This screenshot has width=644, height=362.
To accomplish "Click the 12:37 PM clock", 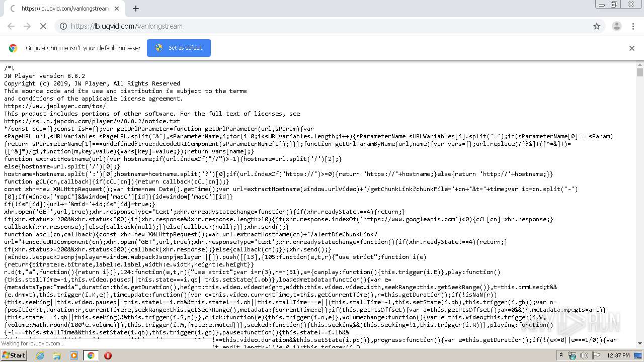I will (x=618, y=355).
